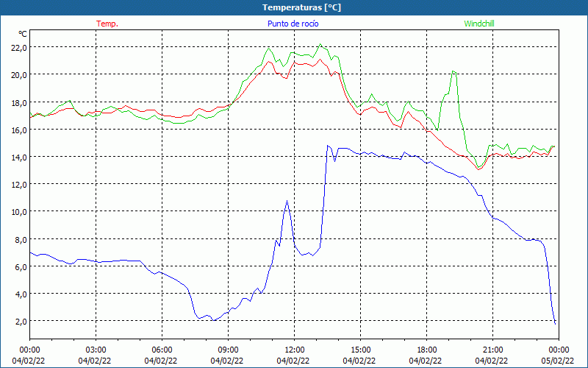588x368 pixels.
Task: Click the green Windchill peak near 19:00
Action: 453,71
